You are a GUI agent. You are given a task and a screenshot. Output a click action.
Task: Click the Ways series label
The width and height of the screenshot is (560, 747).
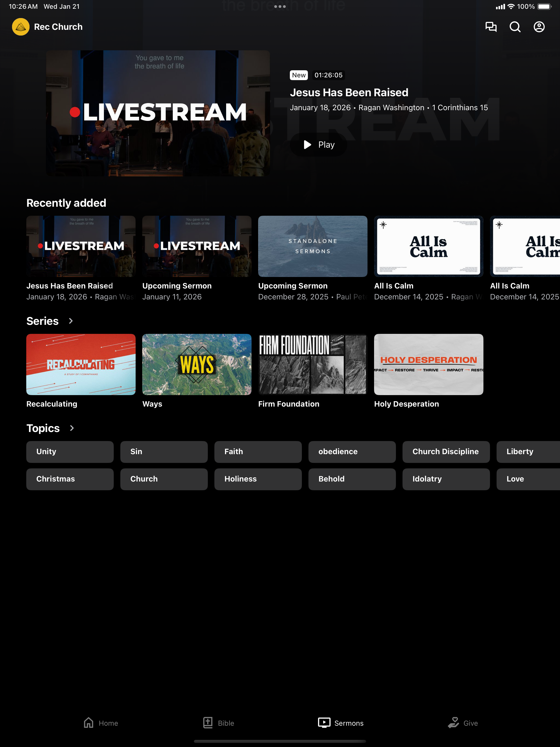click(x=152, y=404)
